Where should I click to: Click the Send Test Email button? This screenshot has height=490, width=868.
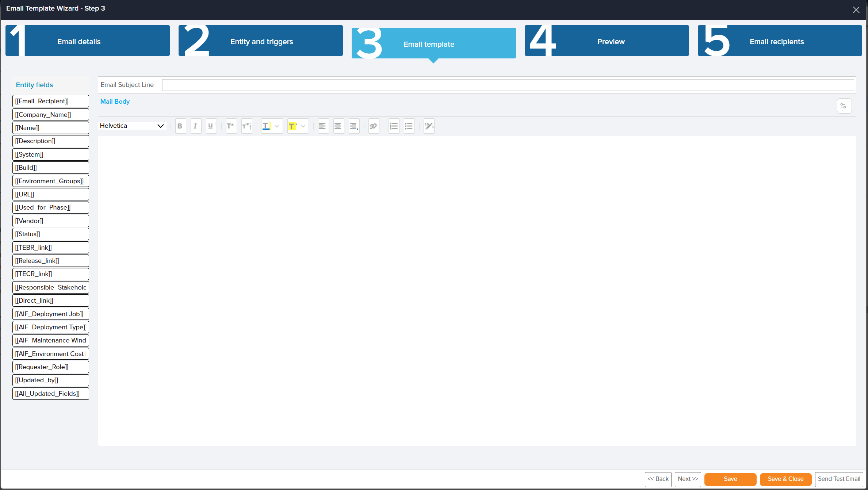838,479
